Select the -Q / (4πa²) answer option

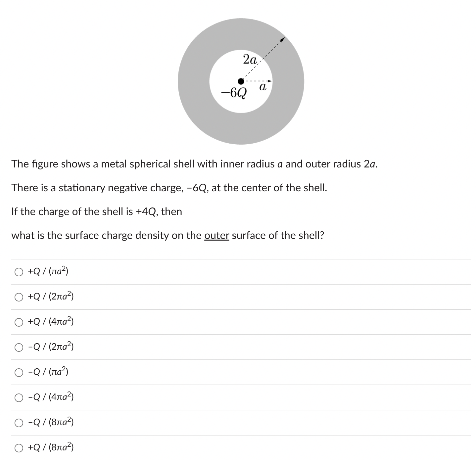(x=50, y=397)
